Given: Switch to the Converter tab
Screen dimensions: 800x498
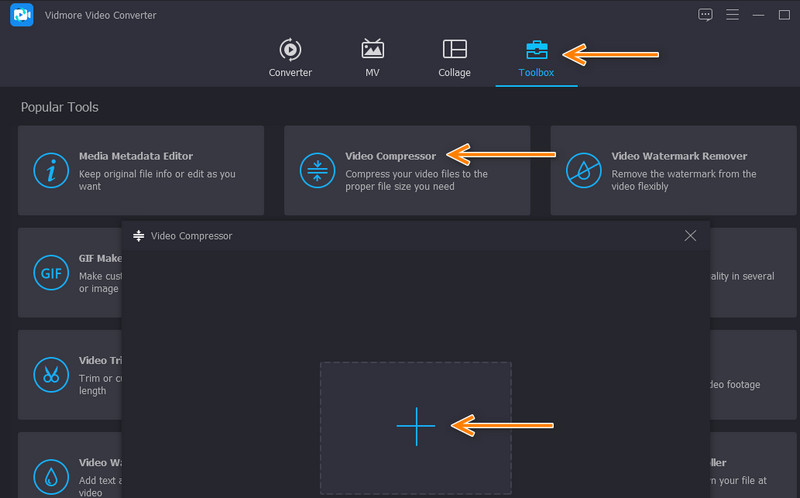Looking at the screenshot, I should (x=290, y=57).
